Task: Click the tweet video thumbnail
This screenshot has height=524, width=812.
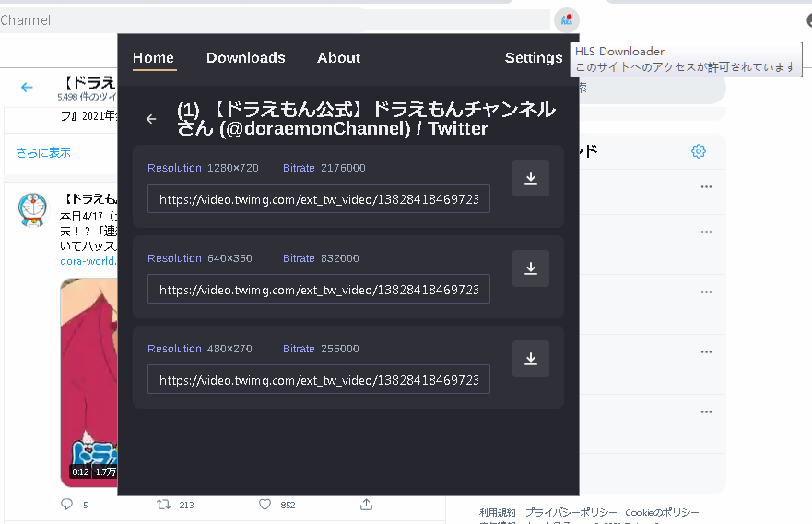Action: tap(89, 382)
